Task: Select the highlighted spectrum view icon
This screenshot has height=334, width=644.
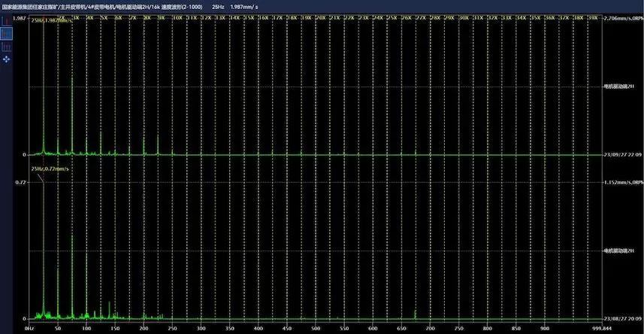Action: click(8, 34)
